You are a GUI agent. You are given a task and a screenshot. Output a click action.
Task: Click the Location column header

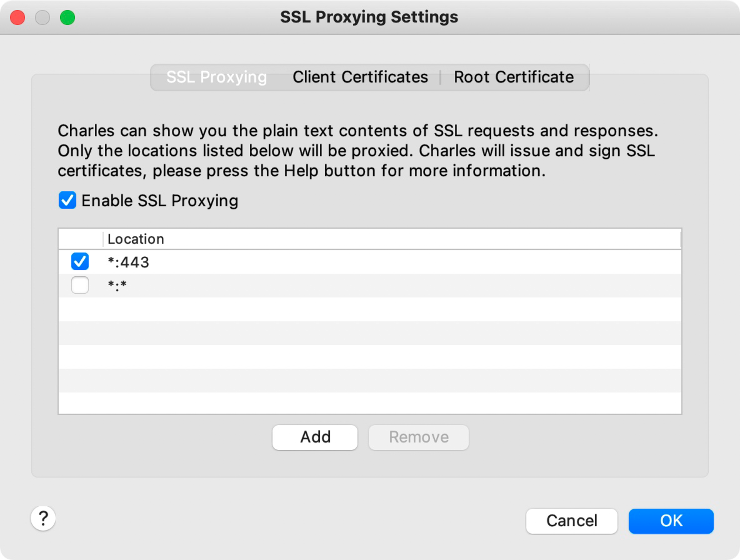point(391,239)
